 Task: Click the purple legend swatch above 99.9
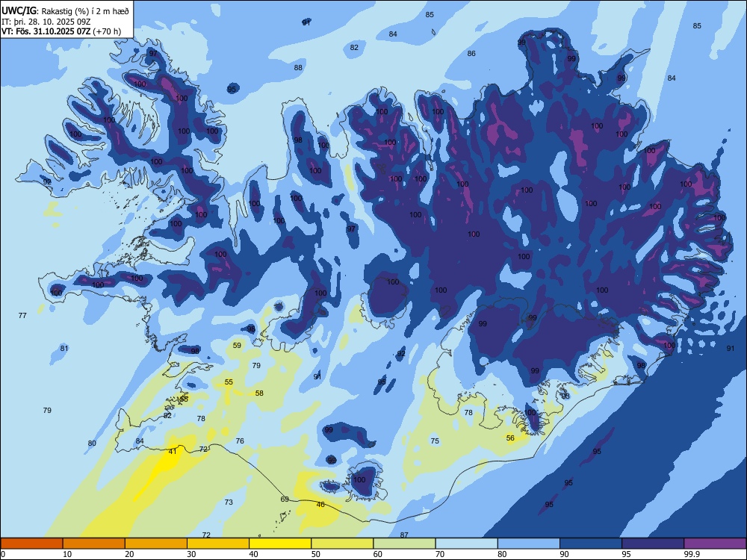click(715, 544)
